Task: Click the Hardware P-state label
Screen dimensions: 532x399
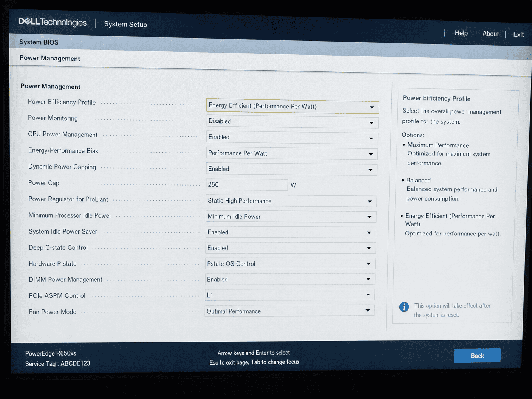Action: tap(53, 264)
